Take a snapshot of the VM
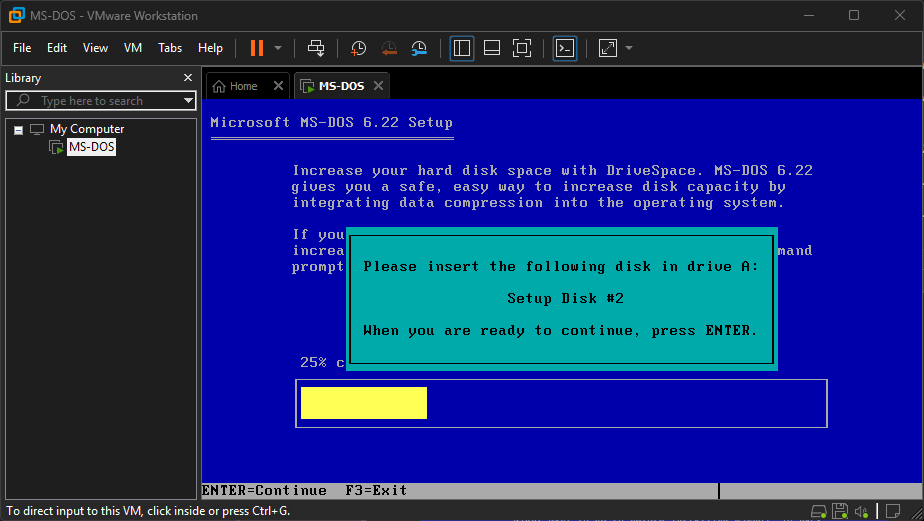 (x=358, y=48)
